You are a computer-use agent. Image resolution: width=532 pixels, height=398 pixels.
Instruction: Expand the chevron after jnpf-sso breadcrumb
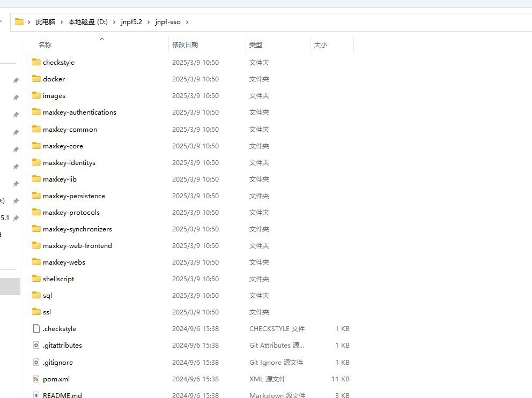(187, 22)
